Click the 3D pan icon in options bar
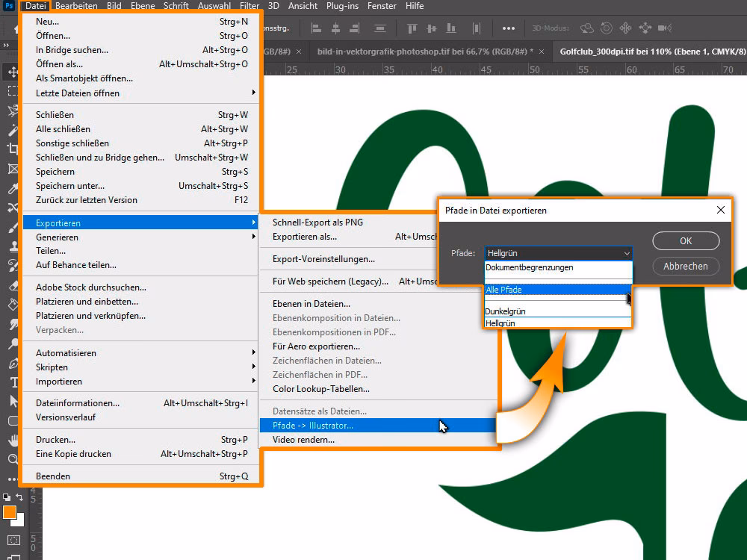 pos(626,28)
